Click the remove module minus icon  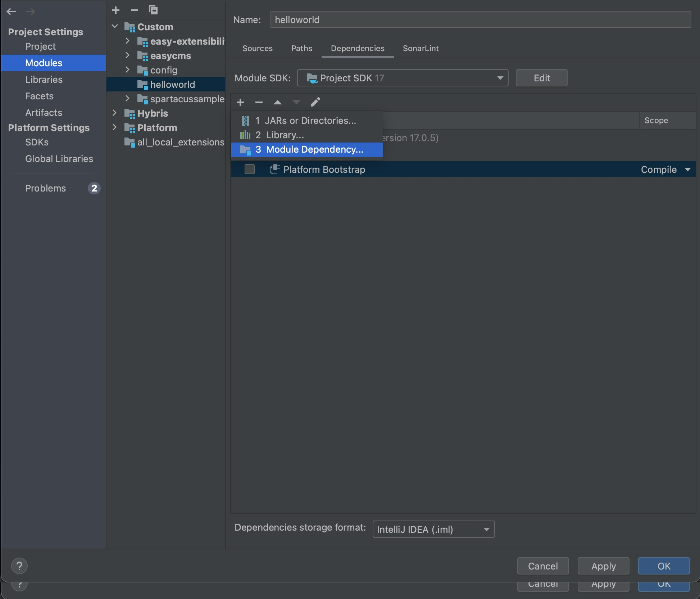point(135,10)
